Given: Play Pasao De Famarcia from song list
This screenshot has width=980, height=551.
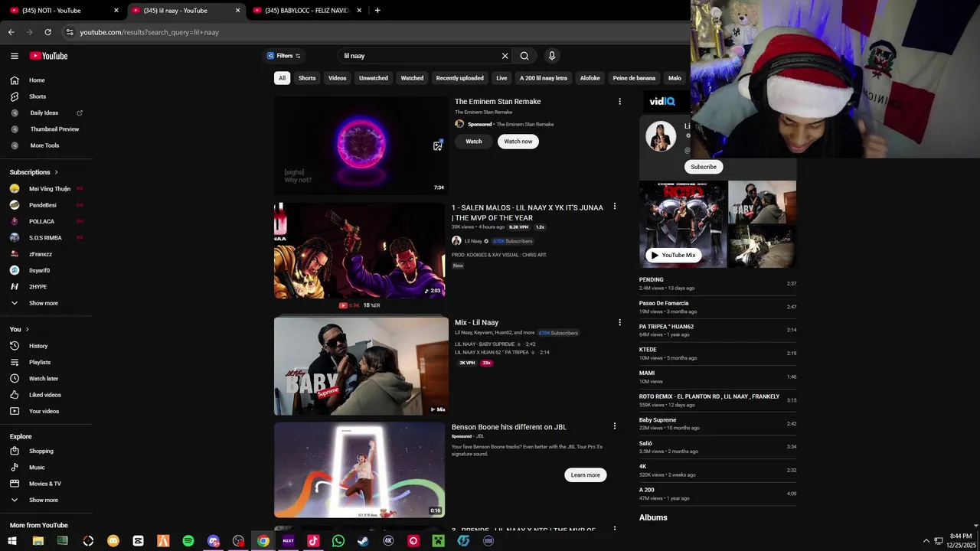Looking at the screenshot, I should click(717, 307).
